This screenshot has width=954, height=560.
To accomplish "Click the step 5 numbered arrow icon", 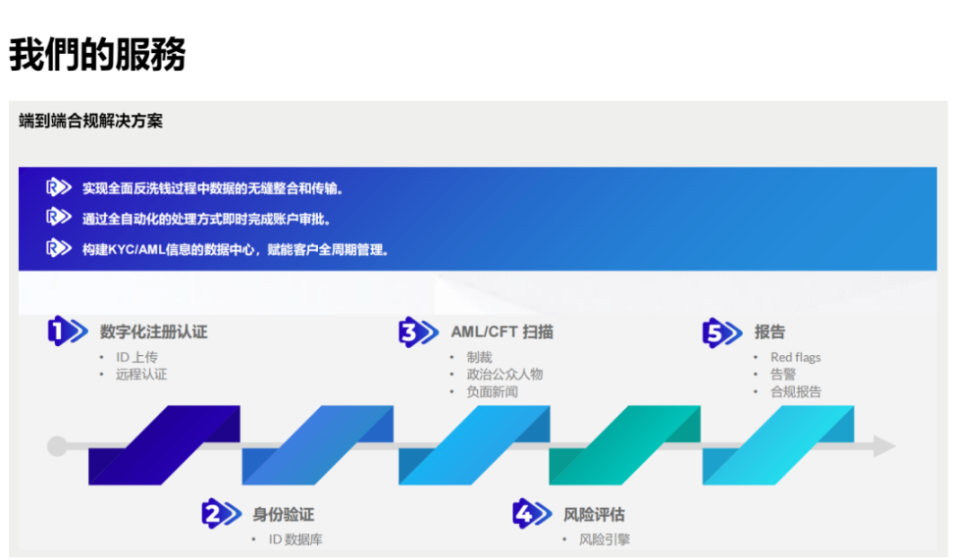I will coord(722,332).
